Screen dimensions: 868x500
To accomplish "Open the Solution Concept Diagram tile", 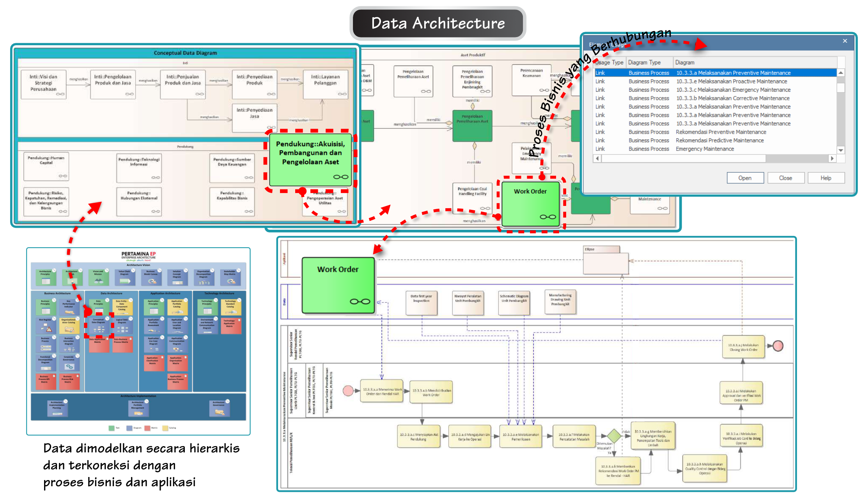I will [x=177, y=277].
